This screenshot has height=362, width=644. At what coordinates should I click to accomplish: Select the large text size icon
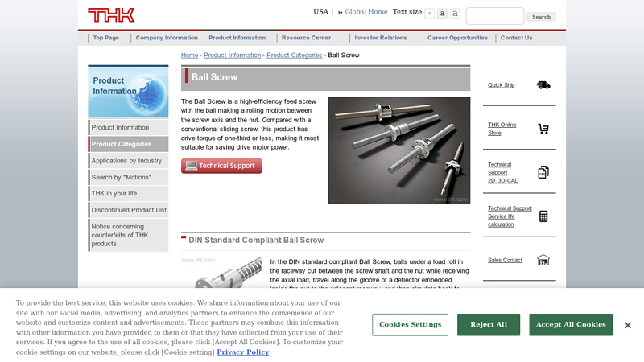click(455, 14)
